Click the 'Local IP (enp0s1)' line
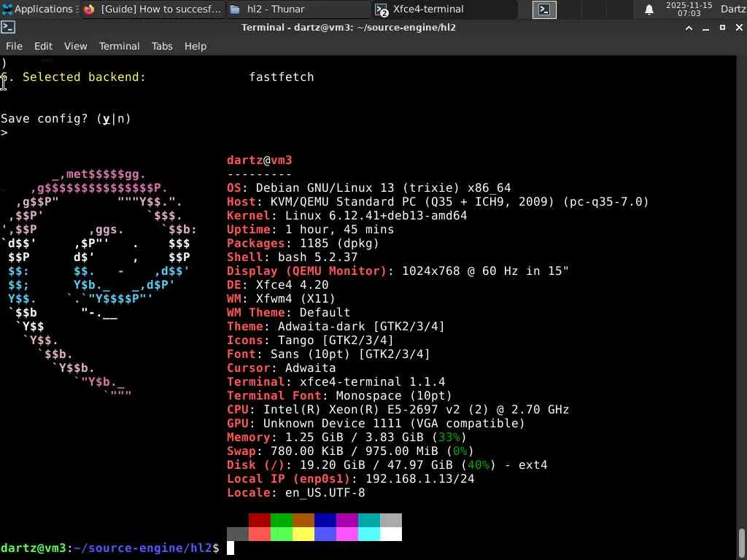The image size is (747, 560). pos(351,478)
